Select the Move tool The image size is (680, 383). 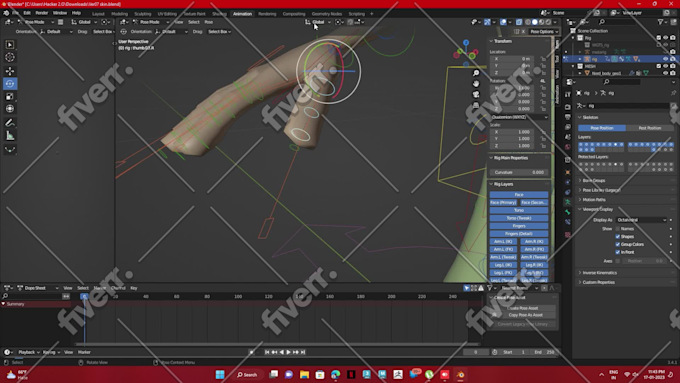[x=10, y=71]
